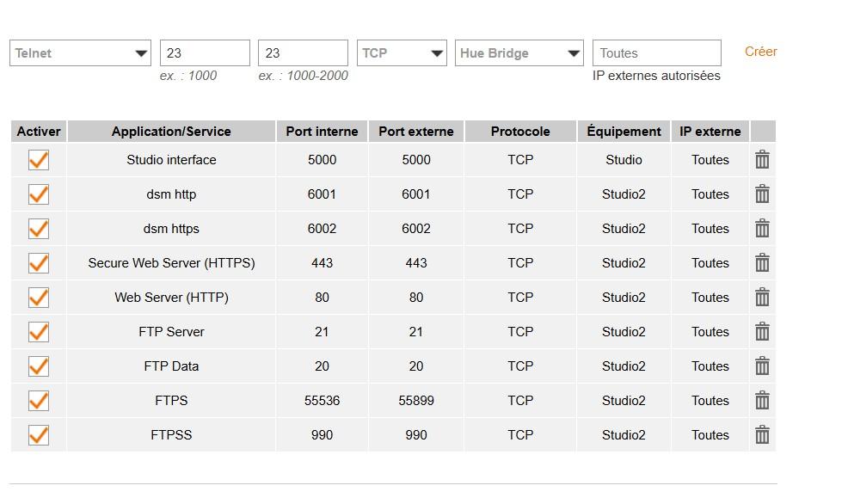This screenshot has width=854, height=504.
Task: Remove the dsm https port rule
Action: point(762,229)
